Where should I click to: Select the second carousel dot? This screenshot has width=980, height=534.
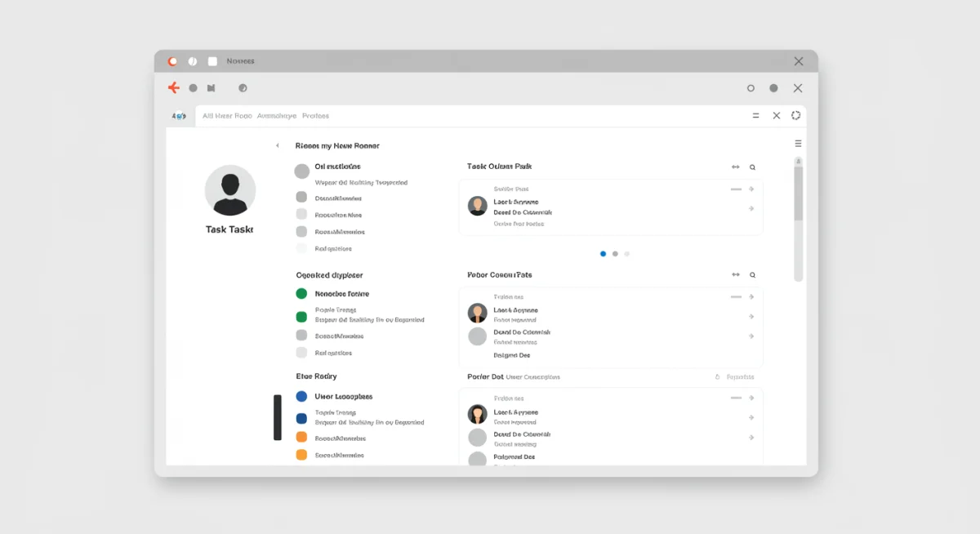click(x=615, y=253)
